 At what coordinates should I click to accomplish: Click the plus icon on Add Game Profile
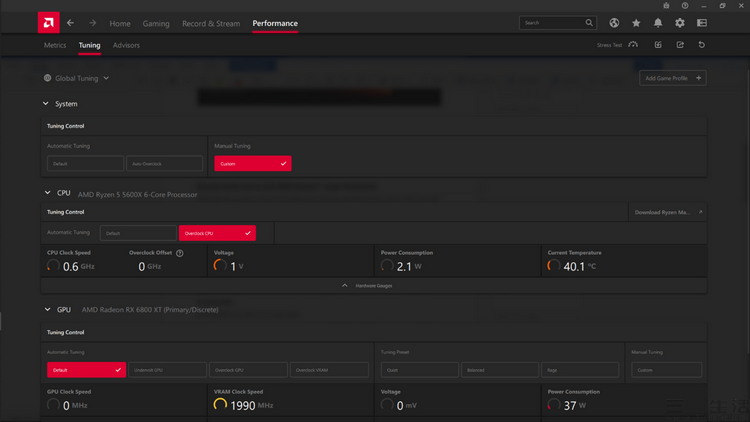coord(698,78)
